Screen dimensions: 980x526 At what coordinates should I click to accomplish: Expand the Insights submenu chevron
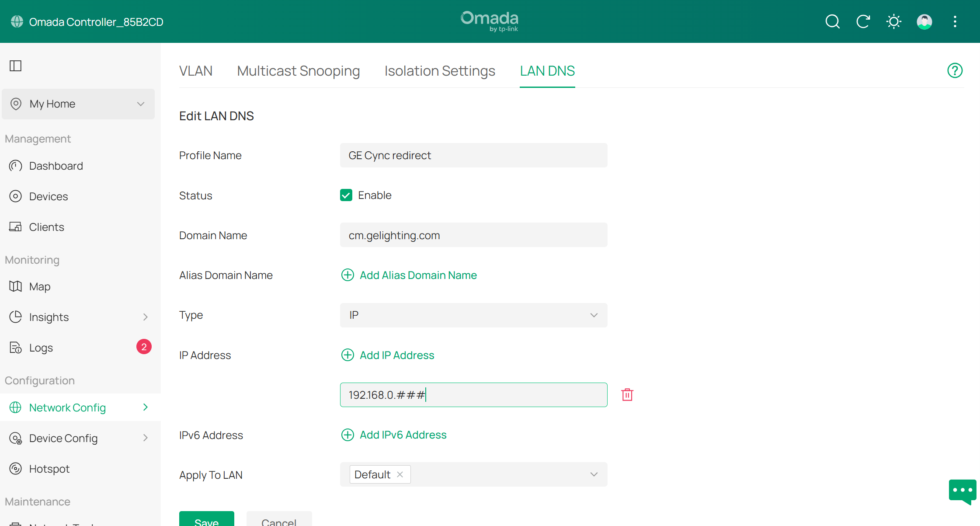coord(145,317)
